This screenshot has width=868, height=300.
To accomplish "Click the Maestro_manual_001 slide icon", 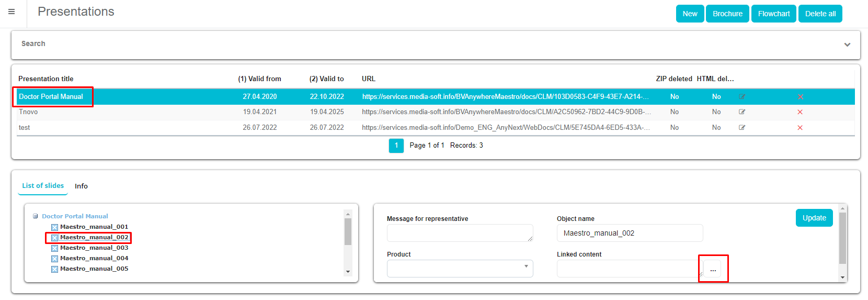I will click(x=54, y=227).
